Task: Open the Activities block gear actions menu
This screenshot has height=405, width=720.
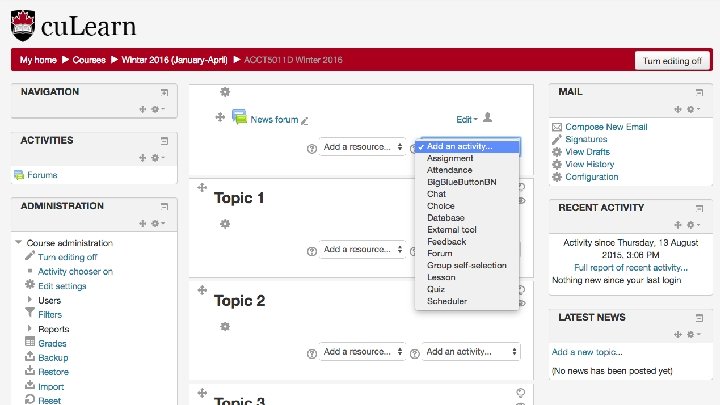Action: point(158,158)
